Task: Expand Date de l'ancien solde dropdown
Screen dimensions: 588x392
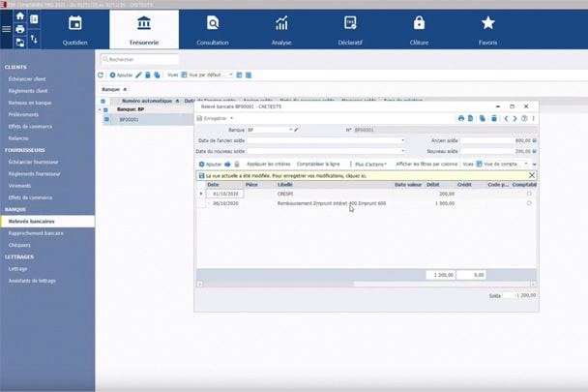Action: pos(401,140)
